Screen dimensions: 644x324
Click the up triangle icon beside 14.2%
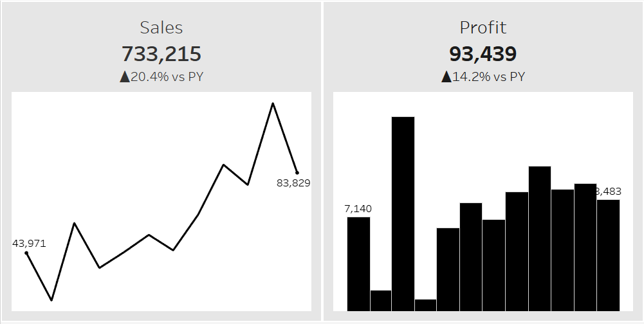446,77
